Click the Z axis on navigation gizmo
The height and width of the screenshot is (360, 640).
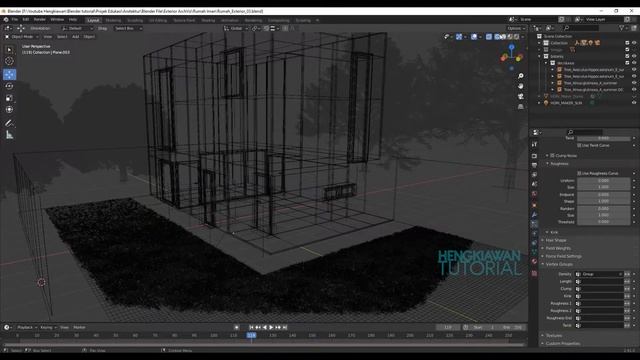[511, 47]
